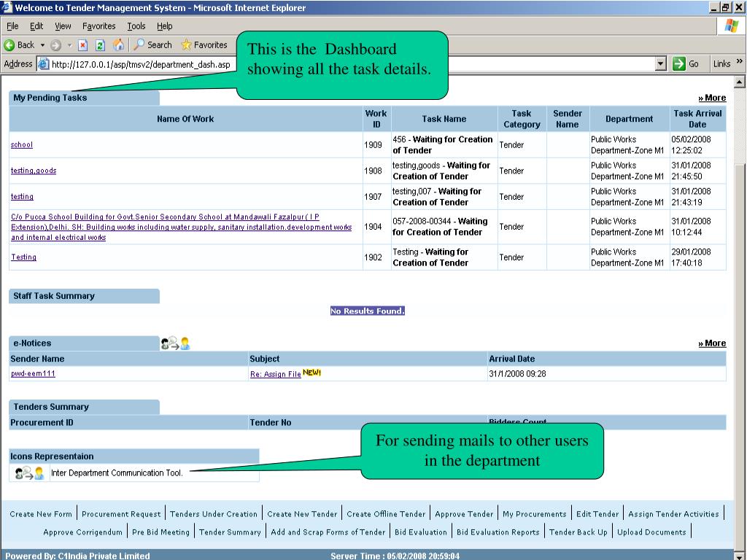This screenshot has width=747, height=560.
Task: Click the green Go button
Action: pos(686,64)
